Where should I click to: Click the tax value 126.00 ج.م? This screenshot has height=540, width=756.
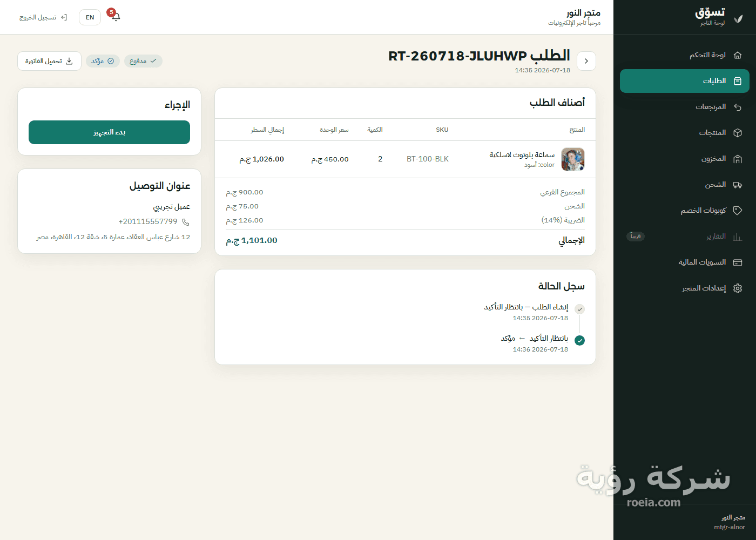(245, 220)
